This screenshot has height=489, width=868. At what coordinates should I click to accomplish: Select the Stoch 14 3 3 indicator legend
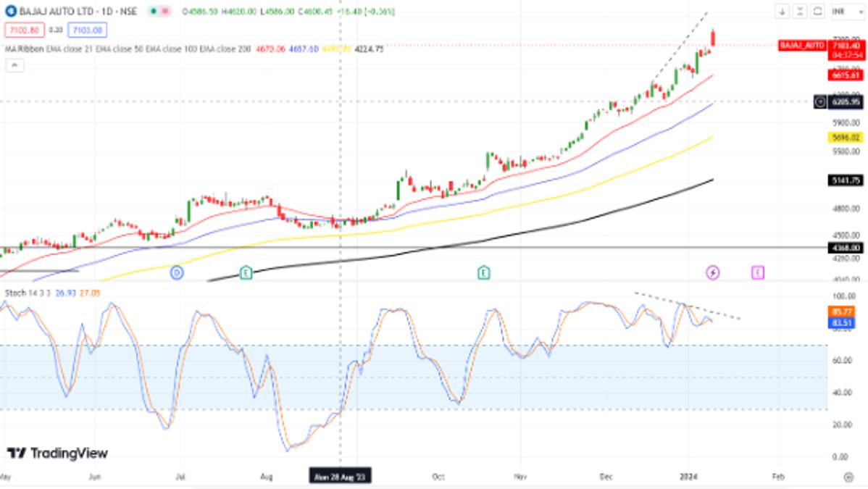[x=28, y=293]
